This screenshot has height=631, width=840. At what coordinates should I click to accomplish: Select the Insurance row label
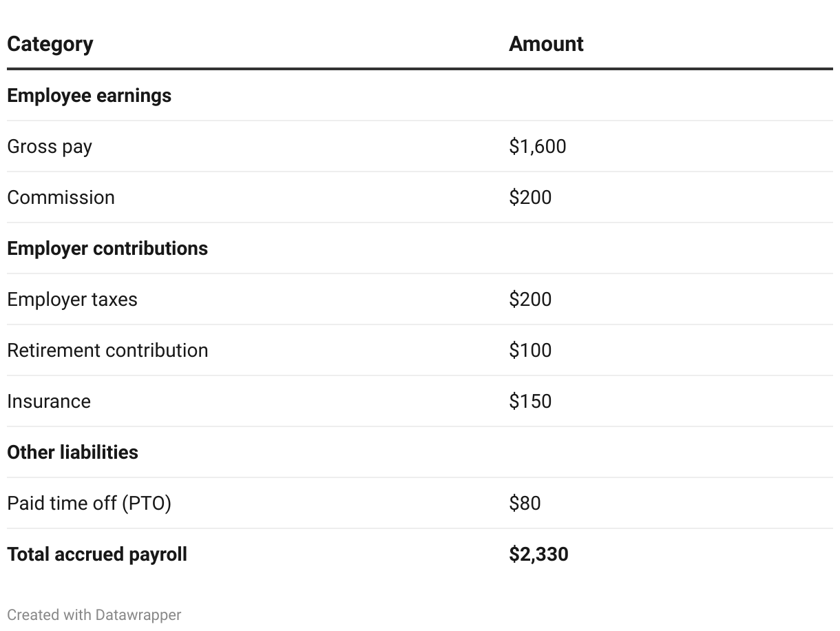[x=49, y=402]
